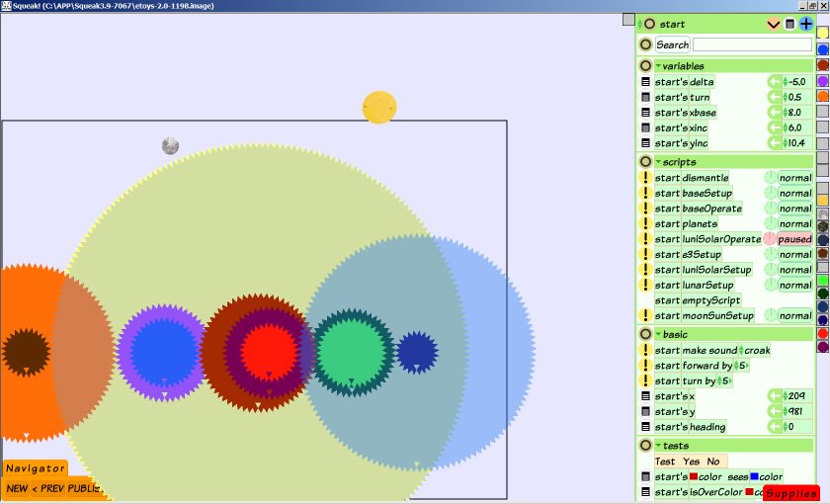Click the assignment arrow for start's delta
The width and height of the screenshot is (830, 504).
[775, 82]
